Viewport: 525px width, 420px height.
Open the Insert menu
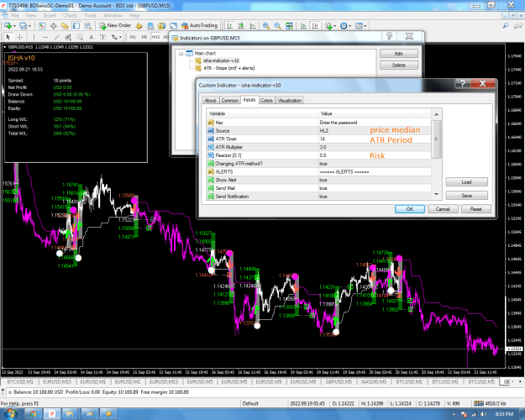(x=50, y=15)
